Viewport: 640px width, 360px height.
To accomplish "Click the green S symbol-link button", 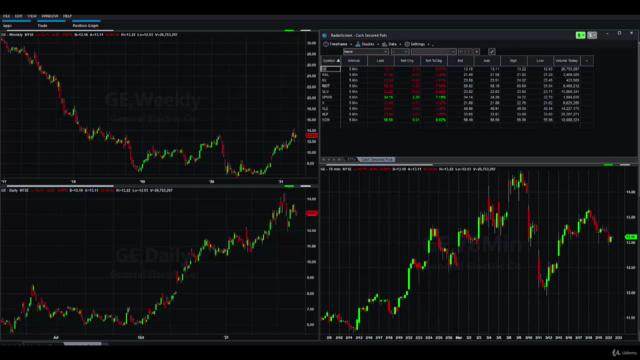I will point(580,36).
